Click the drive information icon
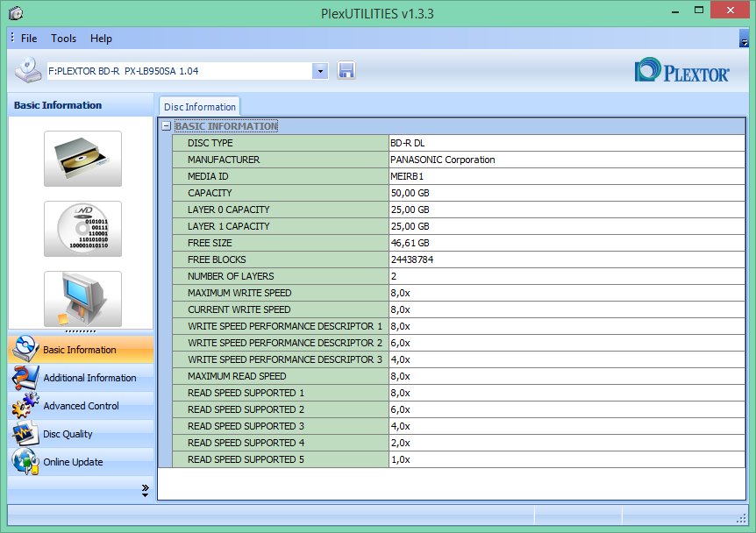756x533 pixels. pos(82,159)
